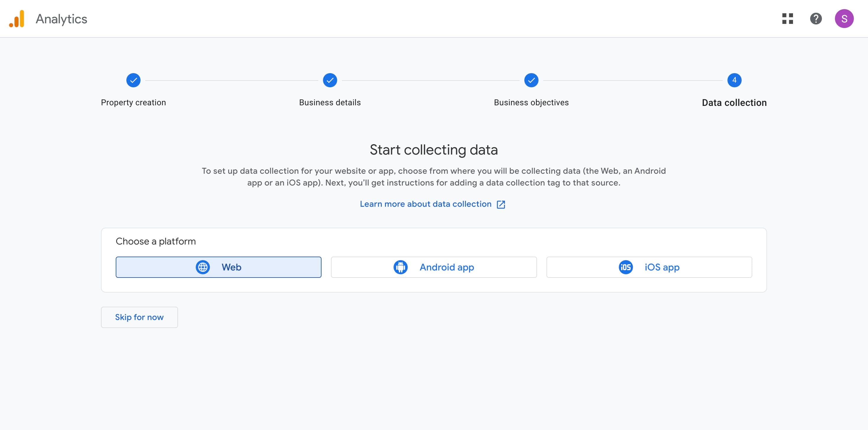The image size is (868, 430).
Task: Click the Property creation step checkmark
Action: (x=133, y=81)
